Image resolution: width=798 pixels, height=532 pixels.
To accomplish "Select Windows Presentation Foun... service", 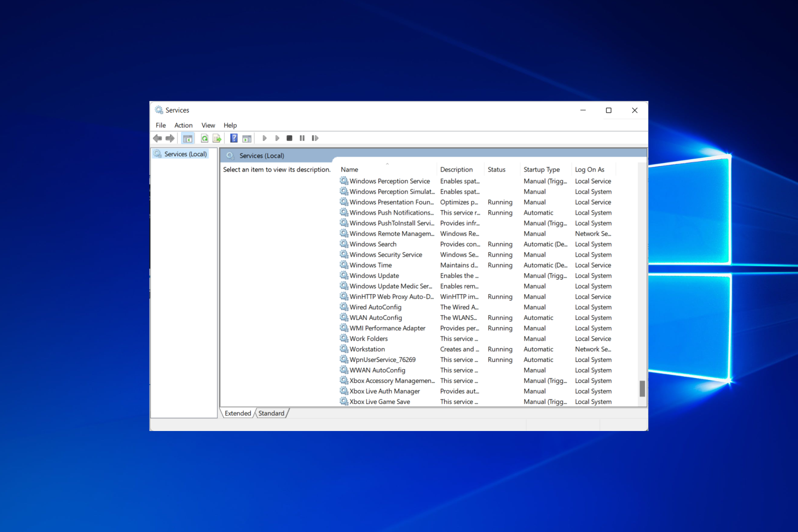I will click(x=392, y=202).
